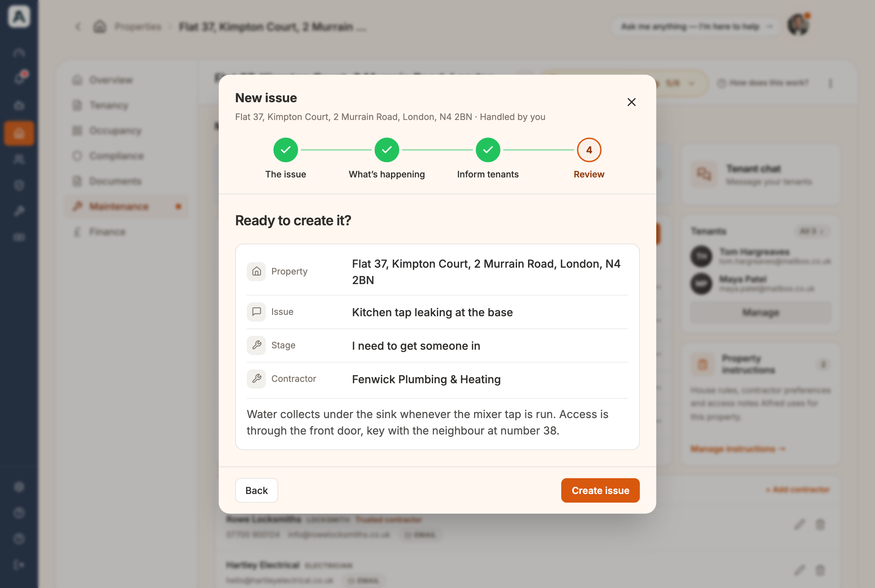Click the back arrow in the breadcrumb bar
The image size is (875, 588).
click(x=78, y=27)
